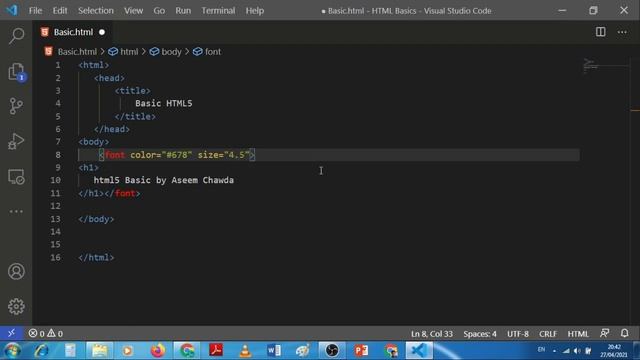Change end of line sequence CRLF
The width and height of the screenshot is (640, 360).
coord(548,333)
